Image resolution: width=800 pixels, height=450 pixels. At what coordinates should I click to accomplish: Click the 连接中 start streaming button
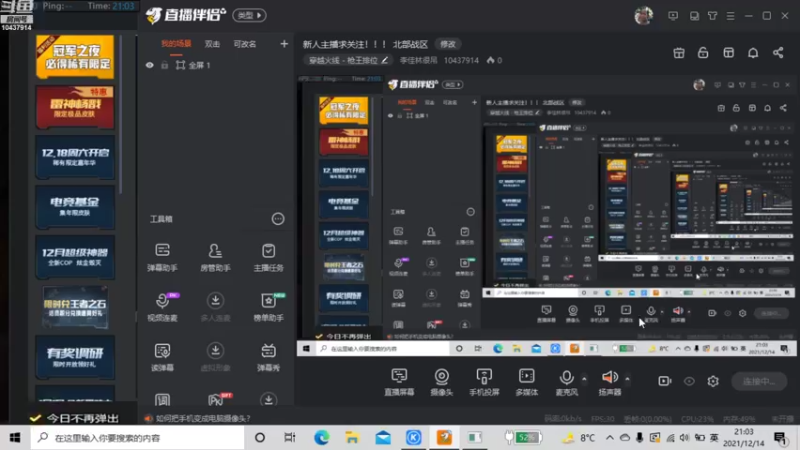(x=759, y=381)
